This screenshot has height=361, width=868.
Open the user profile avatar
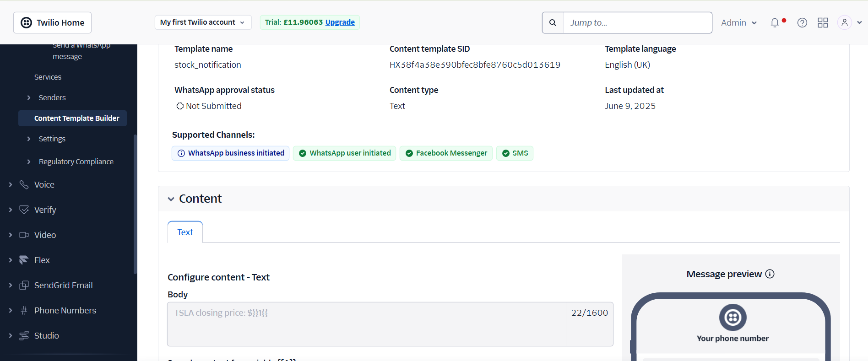(844, 22)
